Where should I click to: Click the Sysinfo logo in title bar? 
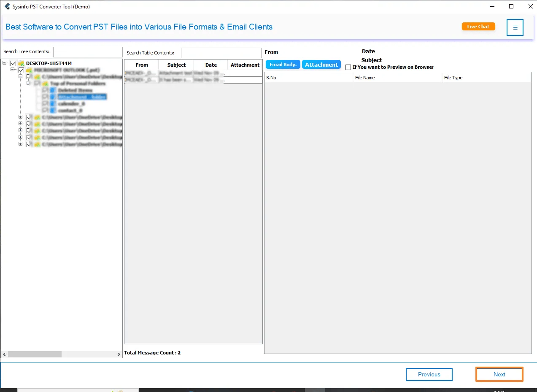pos(7,6)
